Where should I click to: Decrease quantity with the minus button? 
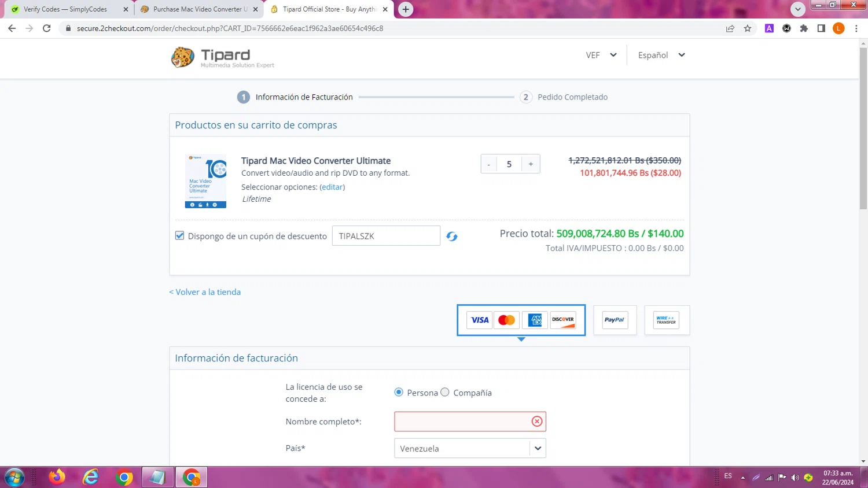pyautogui.click(x=489, y=164)
